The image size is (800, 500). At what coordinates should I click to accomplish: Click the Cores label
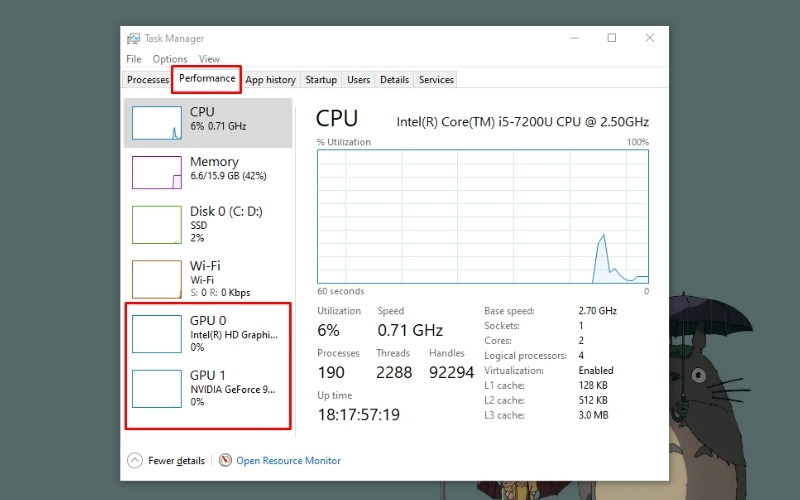[x=497, y=340]
